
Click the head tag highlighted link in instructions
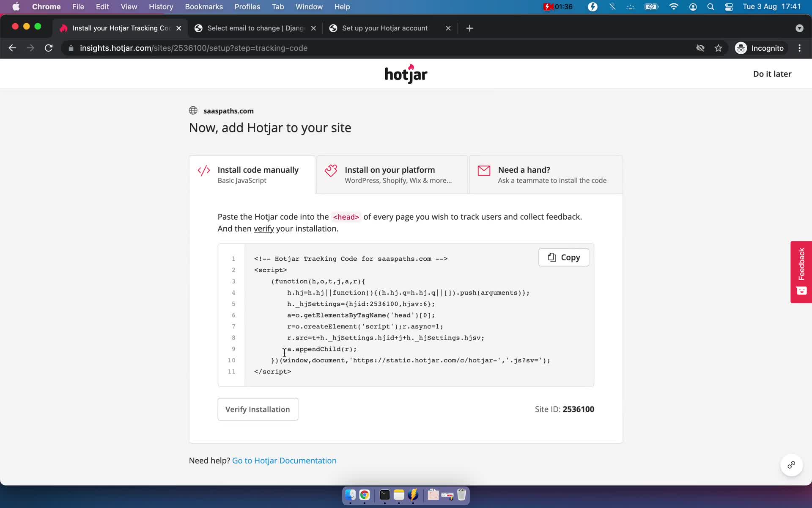[x=346, y=217]
